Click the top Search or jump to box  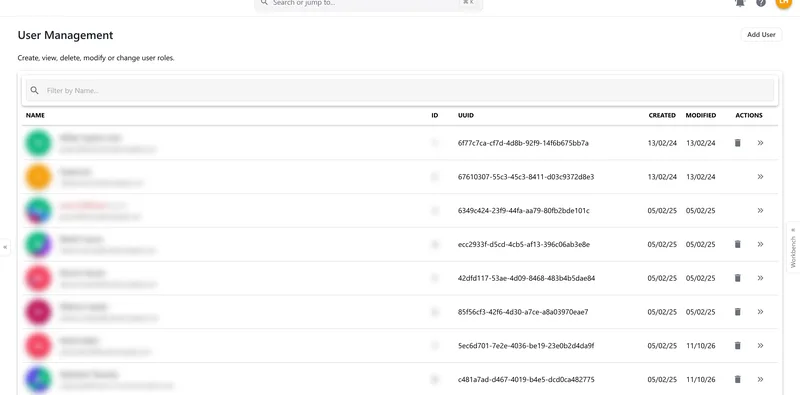point(368,4)
